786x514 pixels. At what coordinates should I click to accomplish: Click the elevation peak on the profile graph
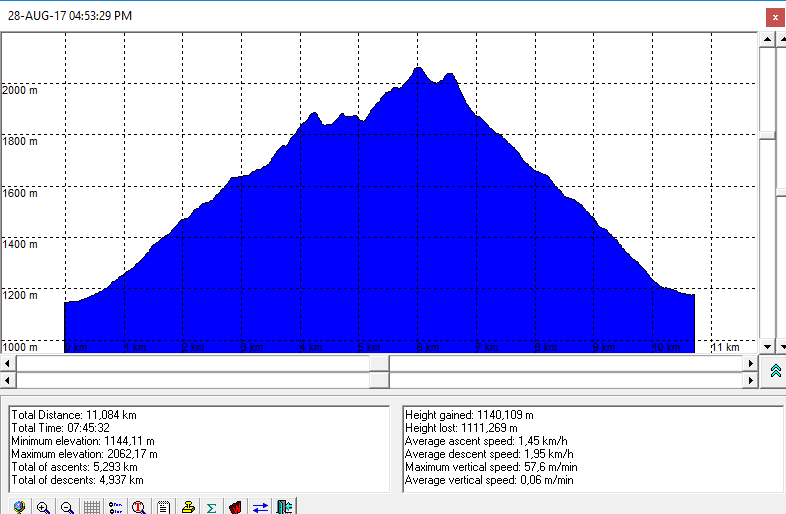pos(418,68)
